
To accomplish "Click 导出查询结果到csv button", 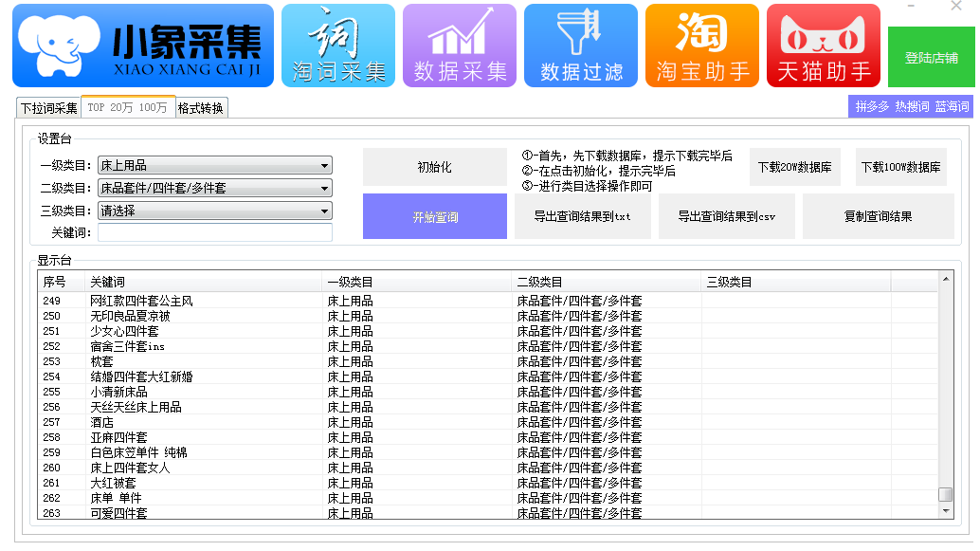I will [727, 216].
